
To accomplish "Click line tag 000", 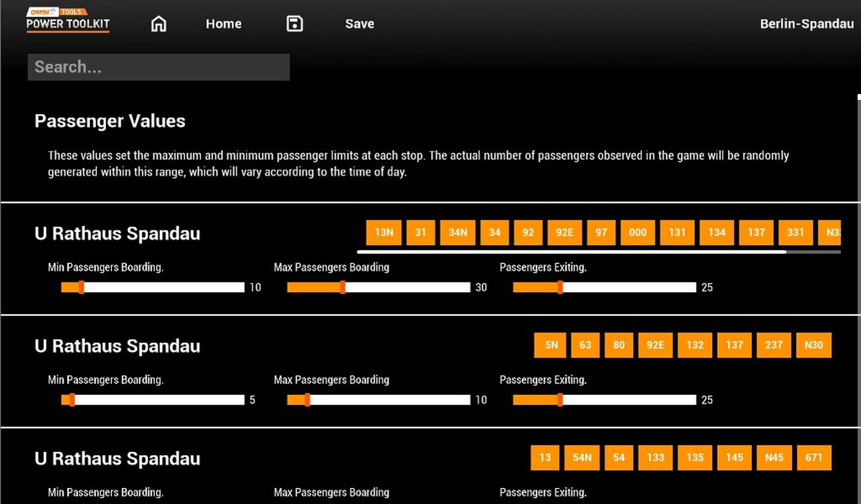I will coord(638,232).
